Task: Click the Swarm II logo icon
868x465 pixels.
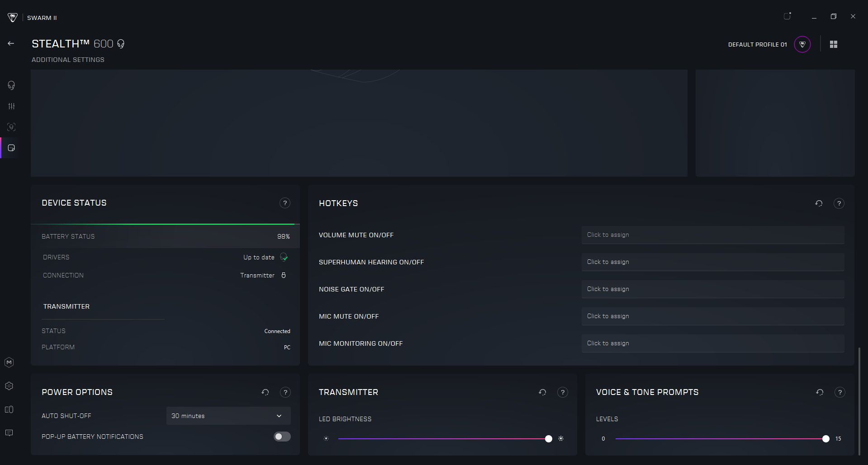Action: [13, 18]
